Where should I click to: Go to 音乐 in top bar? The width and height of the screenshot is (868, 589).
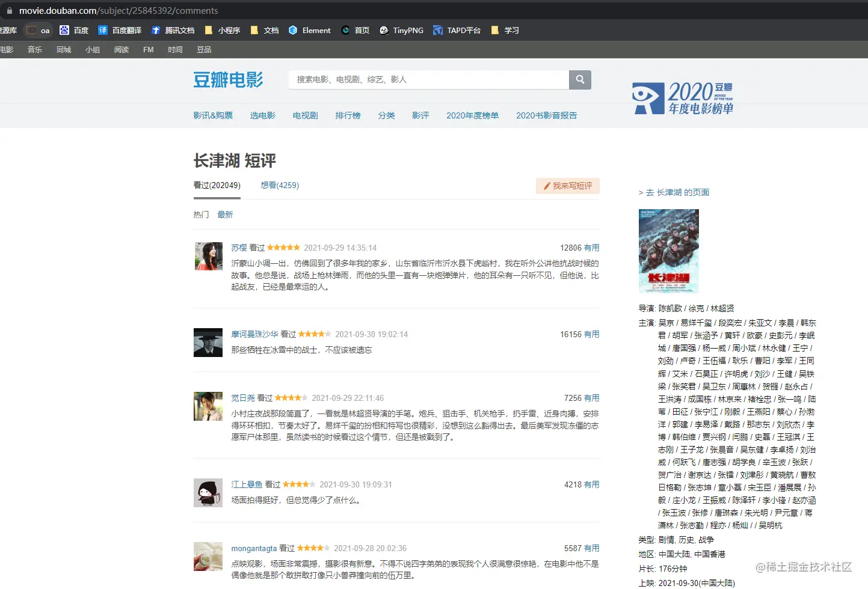pos(35,49)
